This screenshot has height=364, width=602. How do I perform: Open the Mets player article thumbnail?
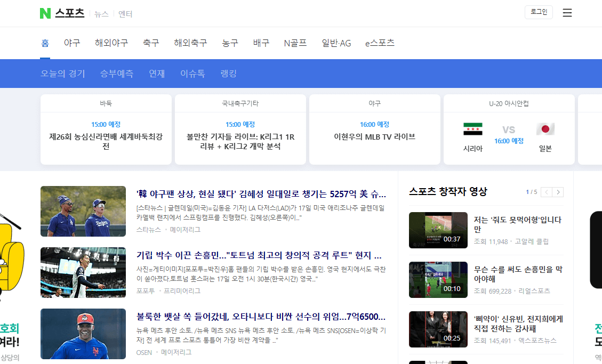tap(83, 334)
